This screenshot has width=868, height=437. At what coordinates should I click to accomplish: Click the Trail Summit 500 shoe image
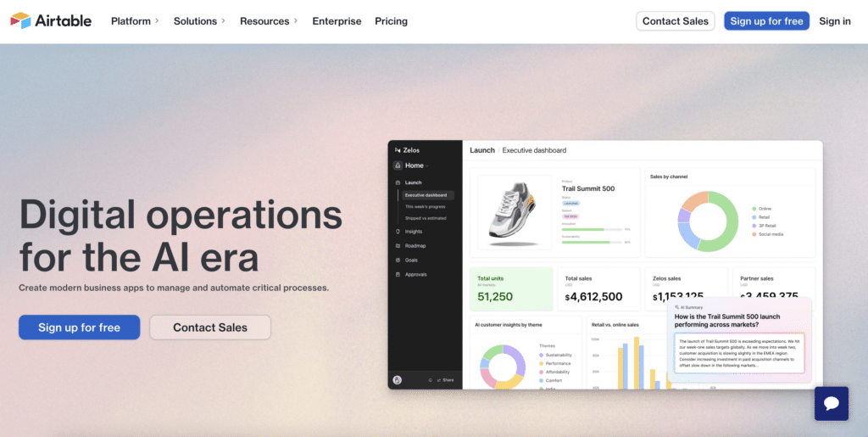pos(514,213)
